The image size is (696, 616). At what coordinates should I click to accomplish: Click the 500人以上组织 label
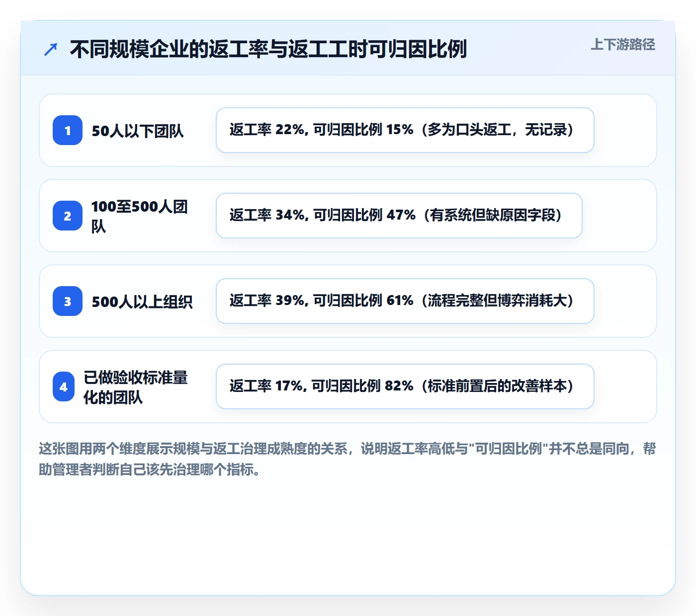click(x=142, y=302)
